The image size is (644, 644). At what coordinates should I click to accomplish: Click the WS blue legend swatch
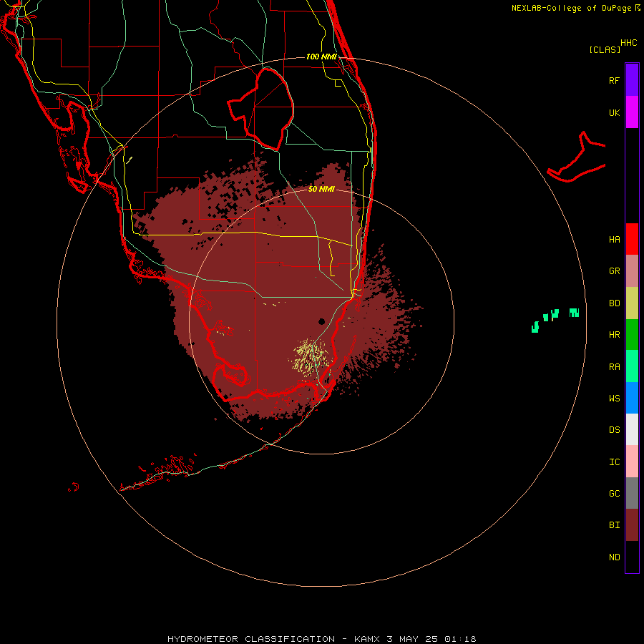(632, 398)
